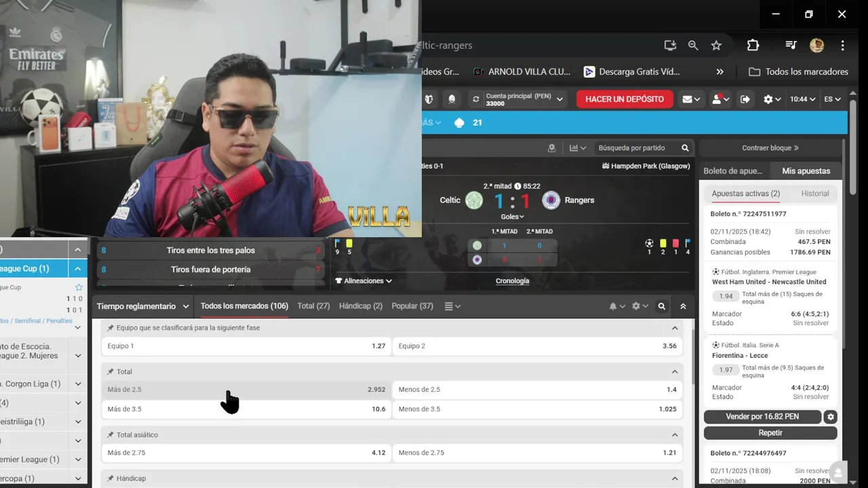Open Chrome profile avatar

[816, 45]
